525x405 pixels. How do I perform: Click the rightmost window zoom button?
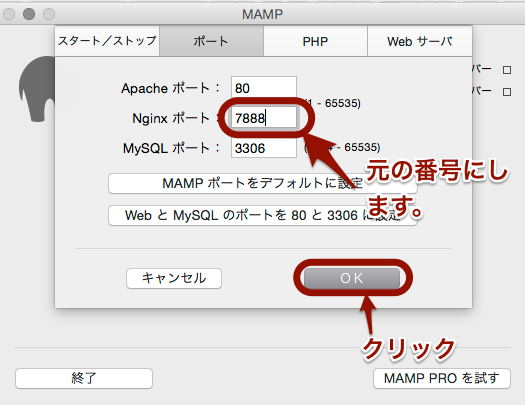tap(49, 14)
